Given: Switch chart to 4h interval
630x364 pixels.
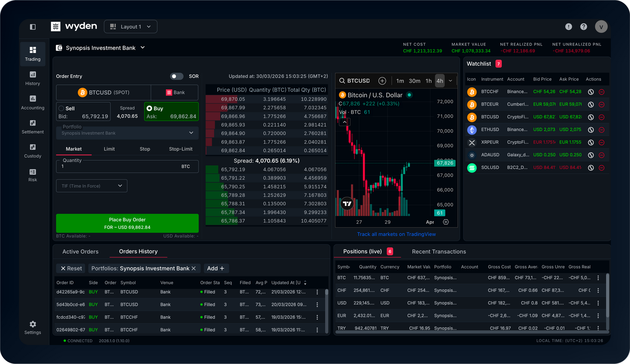Looking at the screenshot, I should pyautogui.click(x=440, y=81).
